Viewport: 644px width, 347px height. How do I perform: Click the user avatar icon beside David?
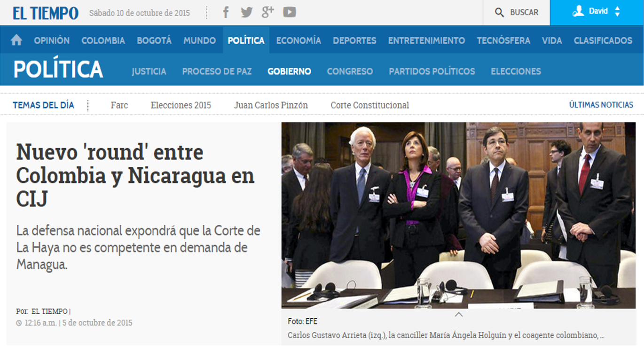point(578,11)
